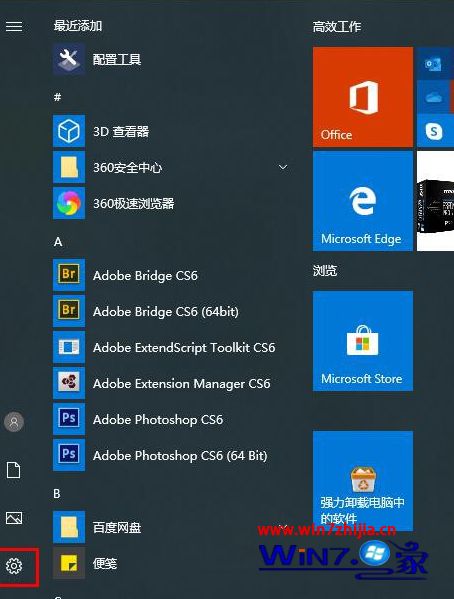Open the Documents sidebar icon
454x599 pixels.
[x=14, y=470]
